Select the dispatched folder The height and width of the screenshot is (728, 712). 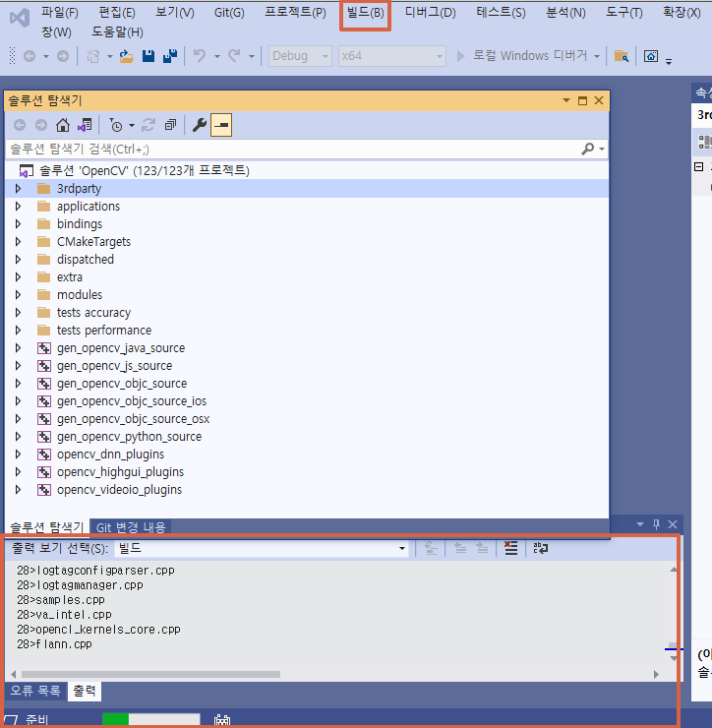pyautogui.click(x=86, y=259)
